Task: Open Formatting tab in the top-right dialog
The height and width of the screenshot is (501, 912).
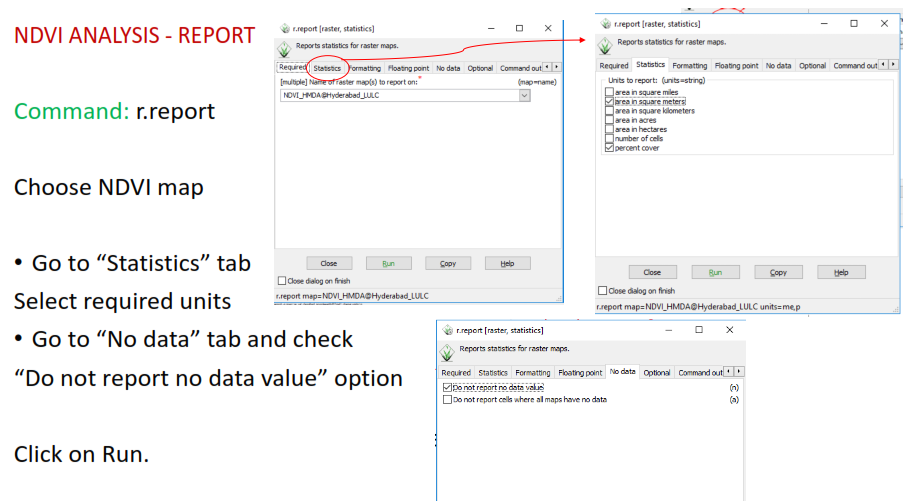Action: [689, 66]
